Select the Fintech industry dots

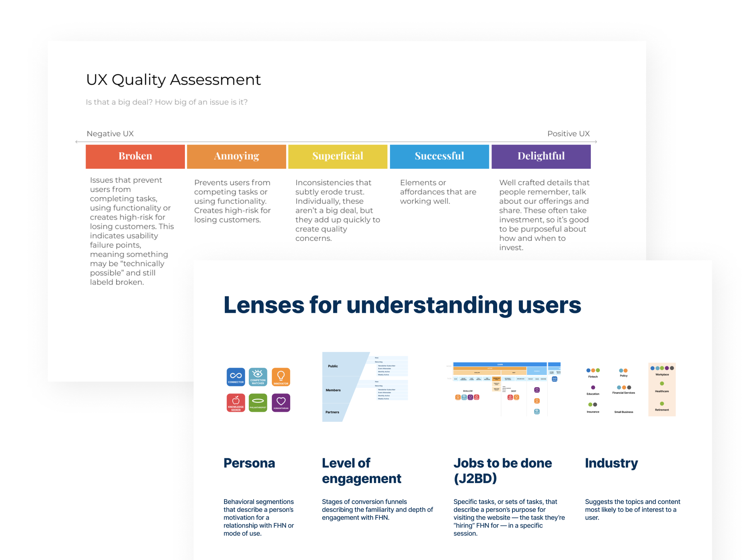coord(593,370)
